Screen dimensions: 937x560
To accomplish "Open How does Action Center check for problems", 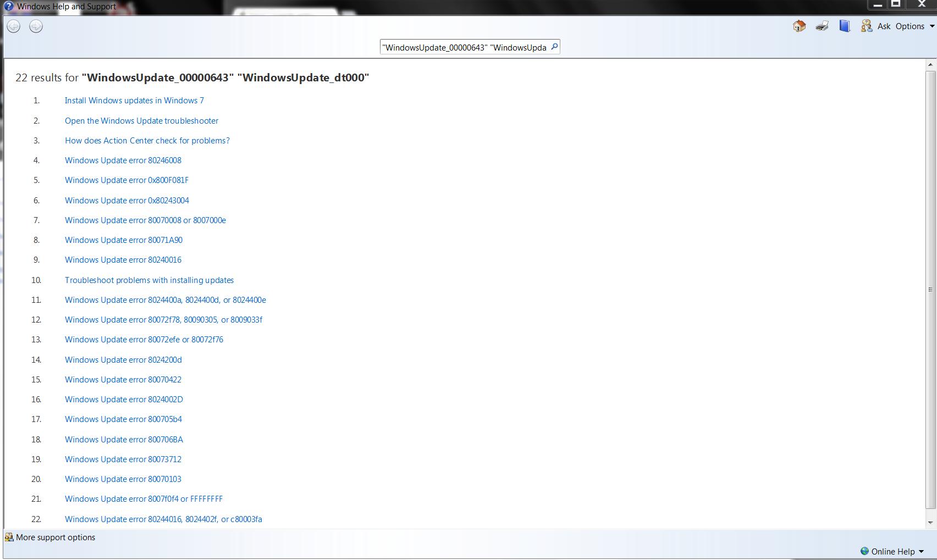I will point(147,141).
